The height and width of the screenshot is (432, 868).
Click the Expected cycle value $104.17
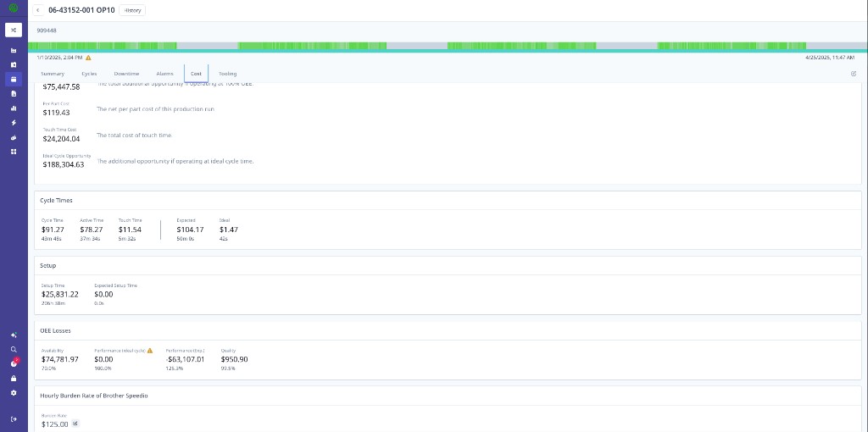click(x=190, y=230)
